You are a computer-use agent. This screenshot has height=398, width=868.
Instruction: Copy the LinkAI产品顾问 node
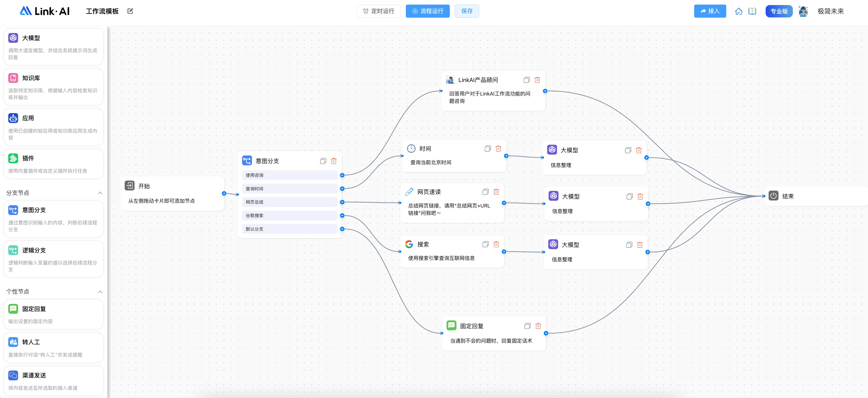[x=527, y=80]
